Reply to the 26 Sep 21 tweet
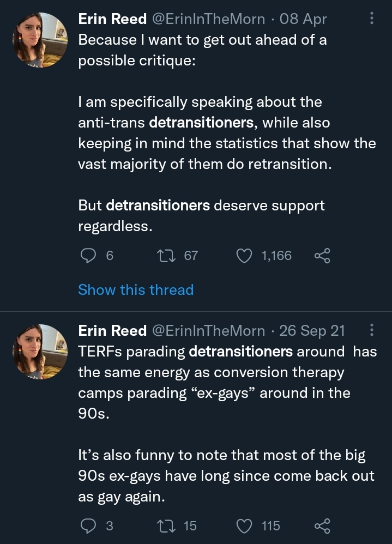392x544 pixels. coord(88,525)
